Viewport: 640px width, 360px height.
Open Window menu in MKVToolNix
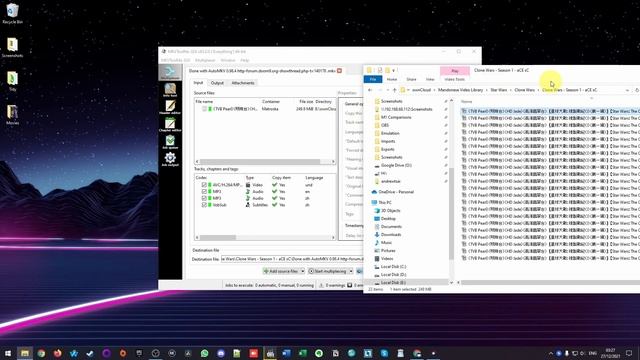(228, 60)
